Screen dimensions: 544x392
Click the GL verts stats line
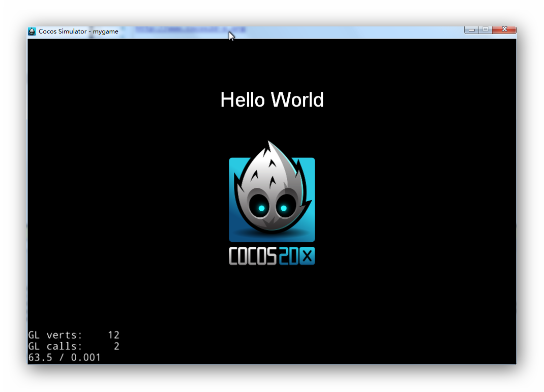74,335
